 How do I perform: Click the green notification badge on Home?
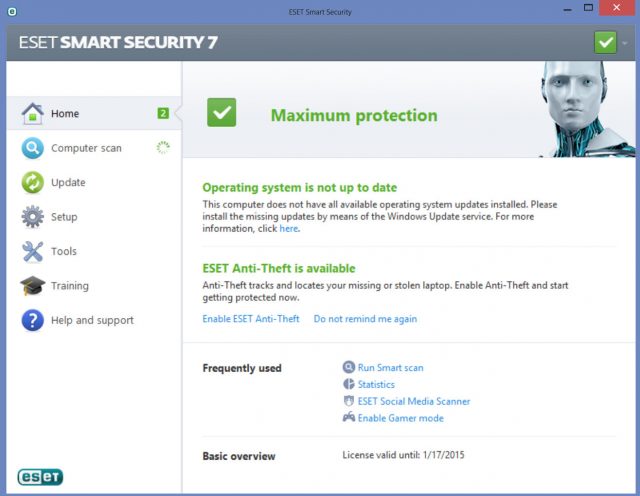(x=163, y=113)
